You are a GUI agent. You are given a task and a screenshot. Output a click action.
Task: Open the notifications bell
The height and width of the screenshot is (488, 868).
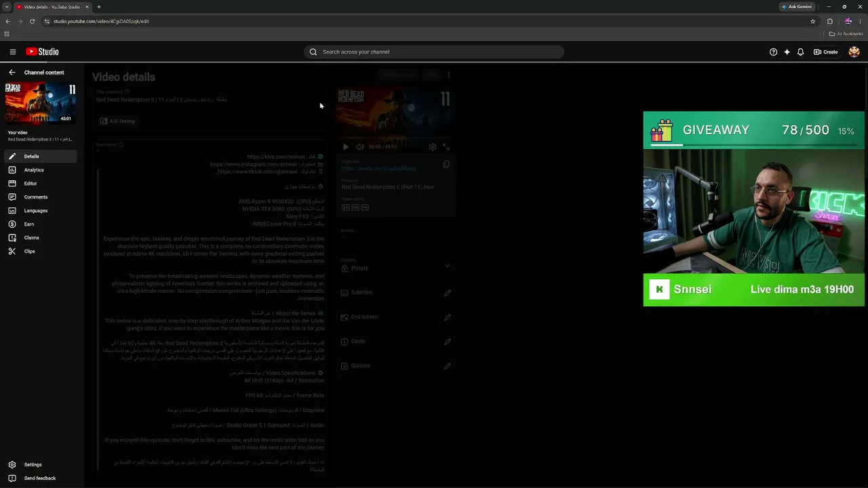[x=800, y=52]
